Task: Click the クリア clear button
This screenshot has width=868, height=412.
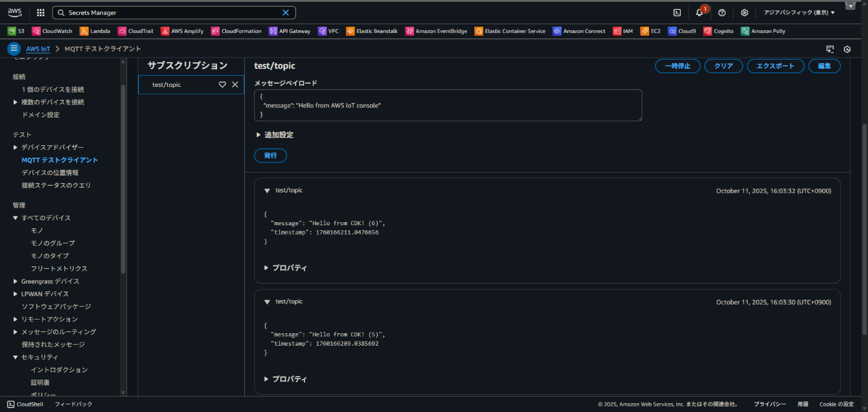Action: (x=724, y=66)
